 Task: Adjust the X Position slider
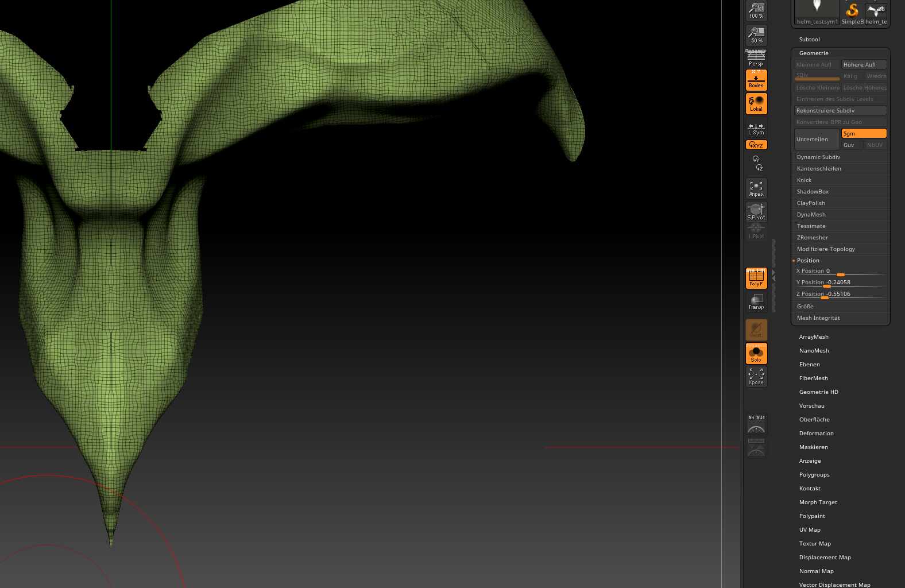click(x=841, y=272)
